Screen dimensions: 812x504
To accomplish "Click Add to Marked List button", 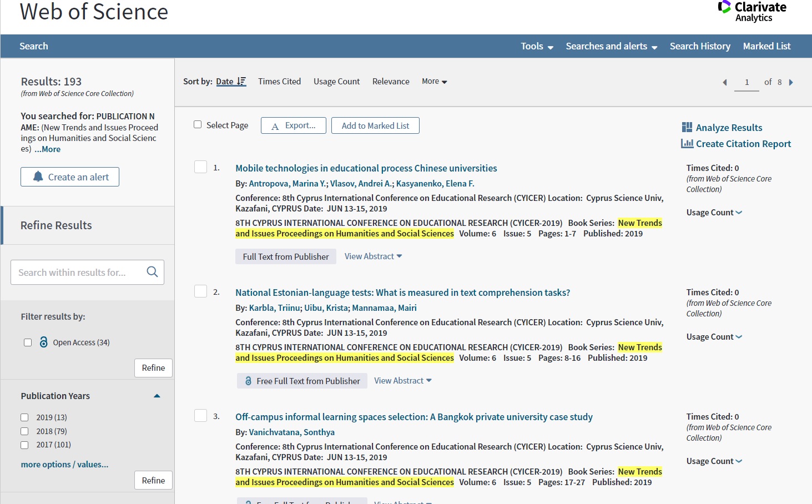I will click(x=375, y=125).
